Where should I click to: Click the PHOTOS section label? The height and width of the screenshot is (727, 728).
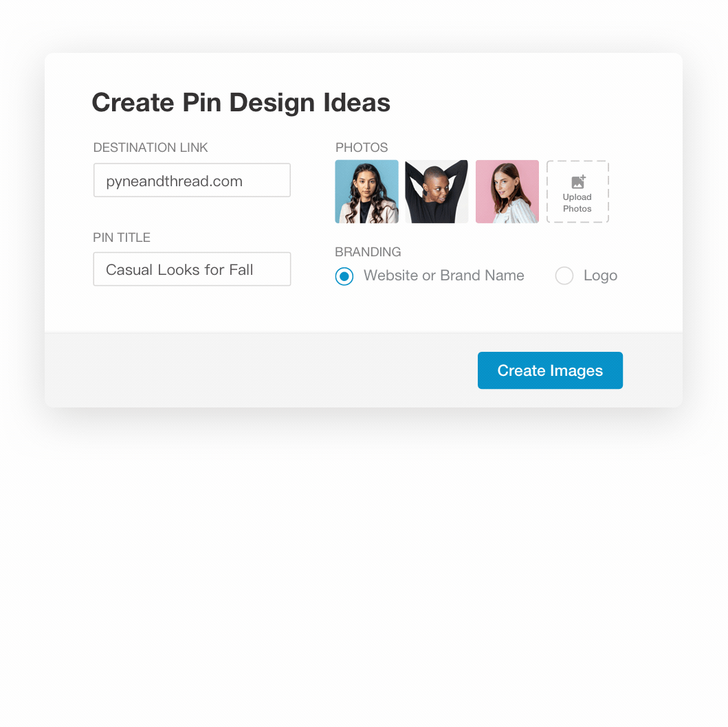click(362, 148)
